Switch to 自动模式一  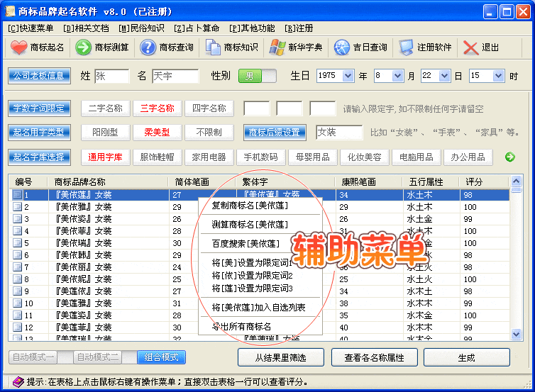33,357
